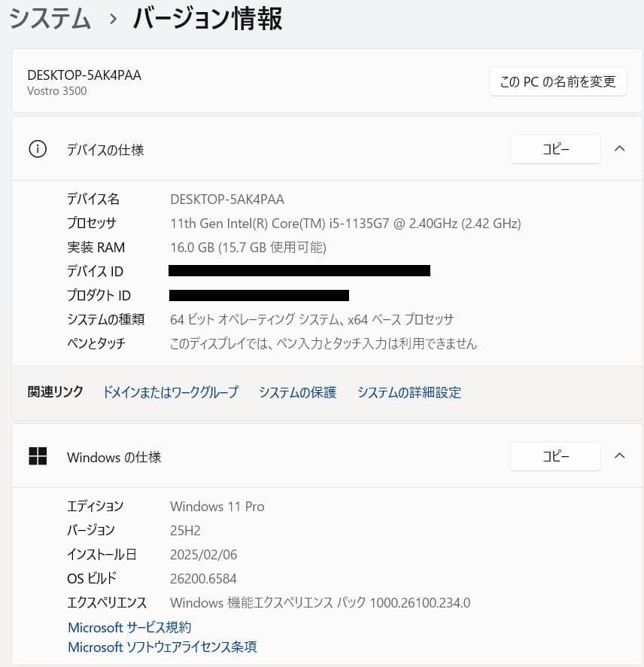The width and height of the screenshot is (644, 667).
Task: Collapse the Windows の仕様 section
Action: click(x=620, y=455)
